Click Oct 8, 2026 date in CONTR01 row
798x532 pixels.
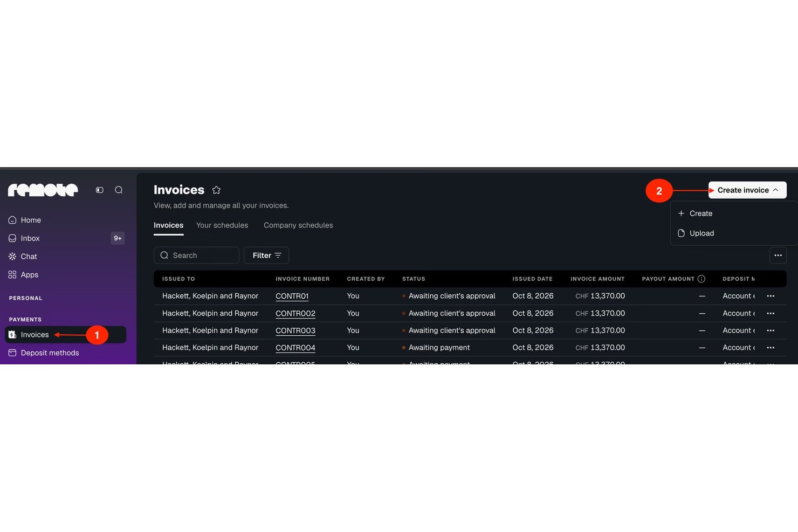[533, 296]
